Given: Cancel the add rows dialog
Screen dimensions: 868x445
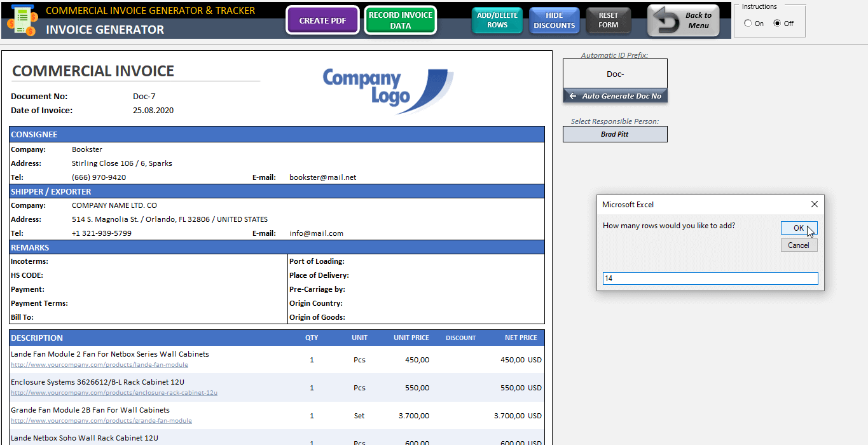Looking at the screenshot, I should (799, 245).
